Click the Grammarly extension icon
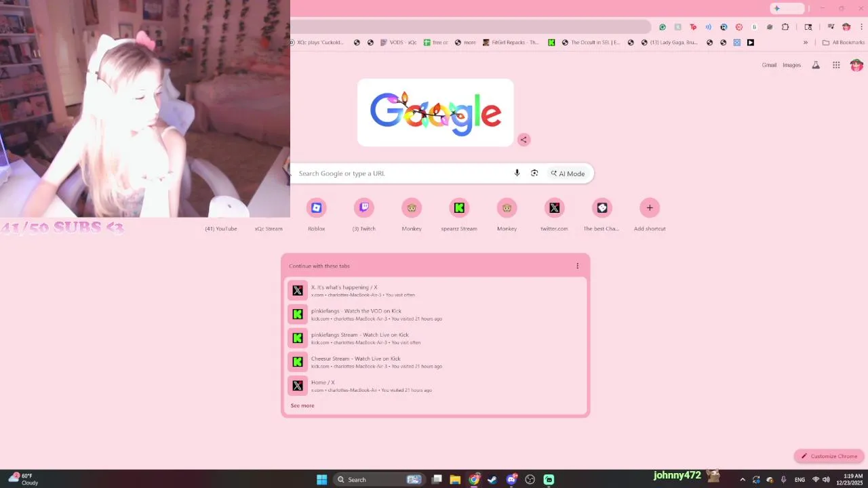 point(663,27)
